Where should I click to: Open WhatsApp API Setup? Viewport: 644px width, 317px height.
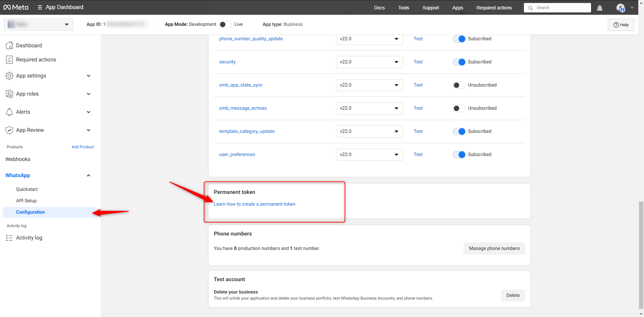point(26,201)
